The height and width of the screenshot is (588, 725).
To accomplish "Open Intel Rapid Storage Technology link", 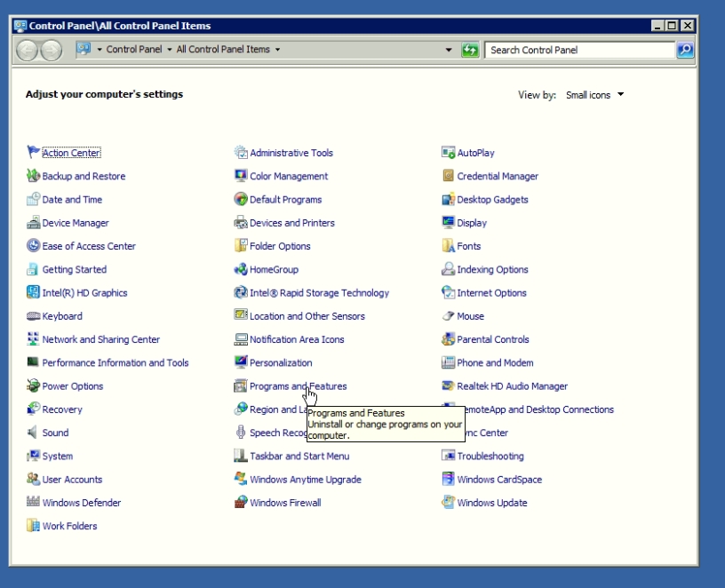I will (319, 293).
